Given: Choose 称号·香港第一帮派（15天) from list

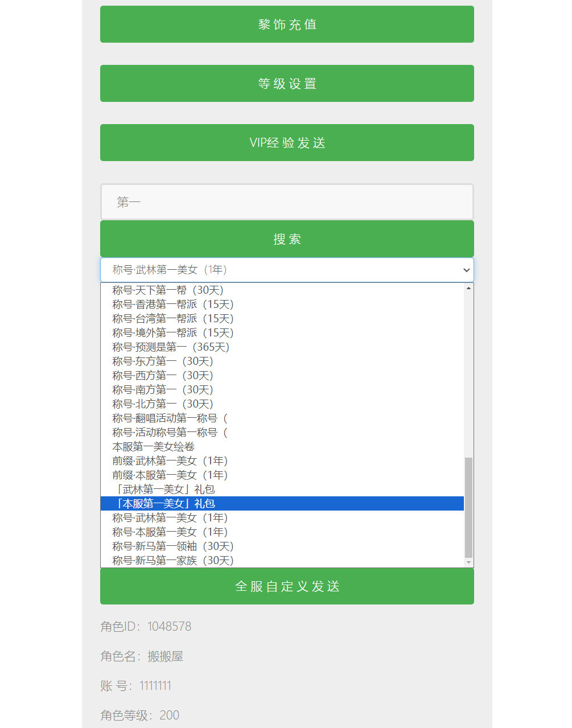Looking at the screenshot, I should 173,305.
